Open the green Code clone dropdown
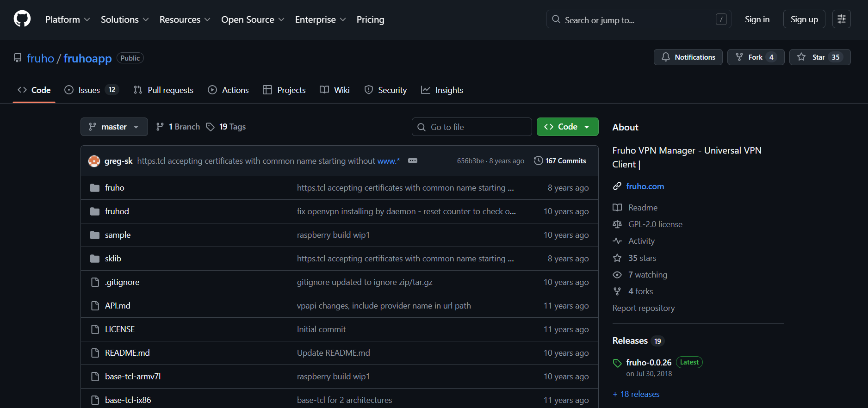This screenshot has width=868, height=408. [x=568, y=127]
